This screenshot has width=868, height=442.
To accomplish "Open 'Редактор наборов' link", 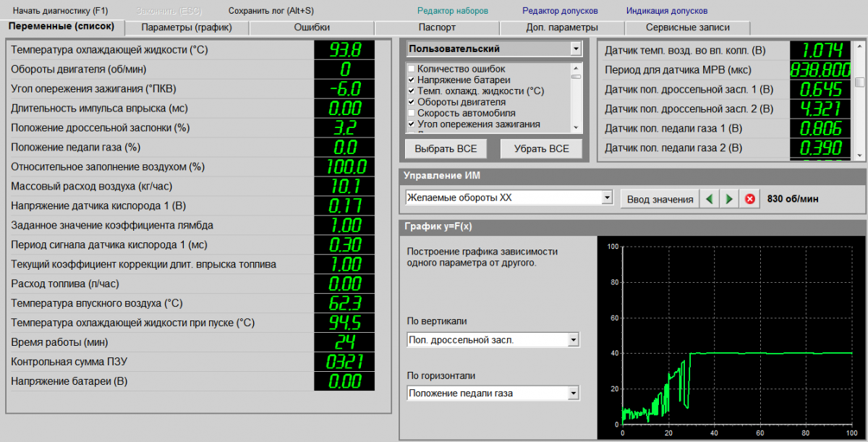I will (x=453, y=11).
